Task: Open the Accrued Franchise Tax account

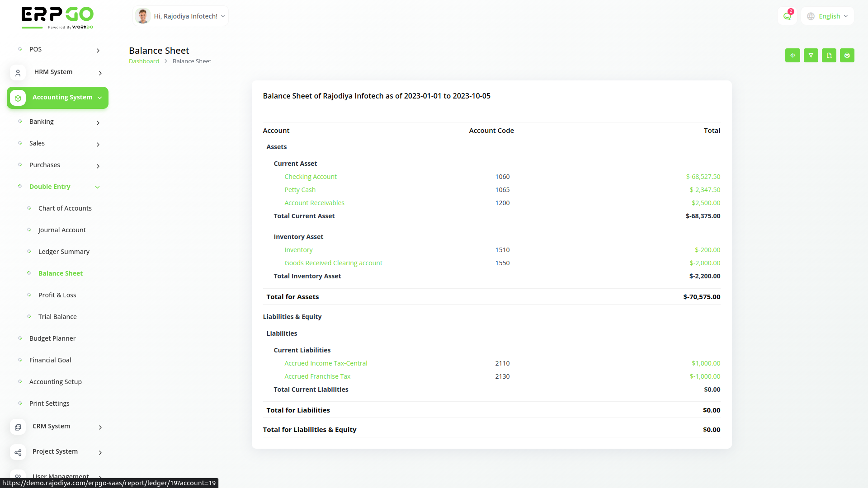Action: click(x=317, y=376)
